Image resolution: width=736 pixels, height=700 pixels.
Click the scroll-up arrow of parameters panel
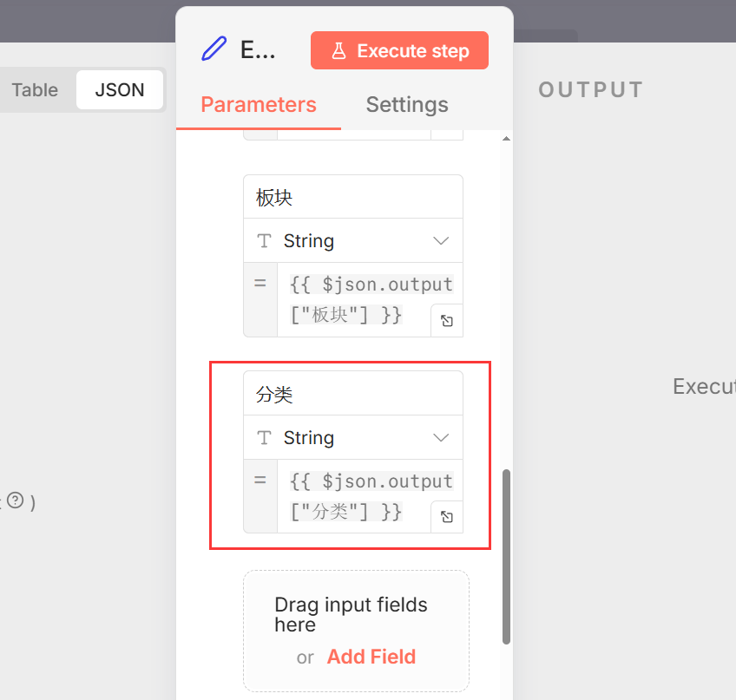506,140
